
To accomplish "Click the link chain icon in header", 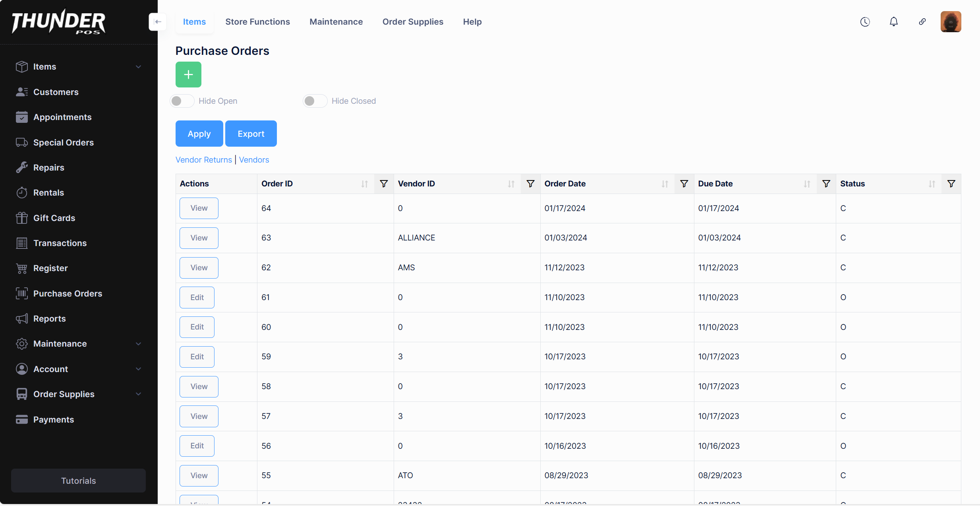I will [x=922, y=22].
